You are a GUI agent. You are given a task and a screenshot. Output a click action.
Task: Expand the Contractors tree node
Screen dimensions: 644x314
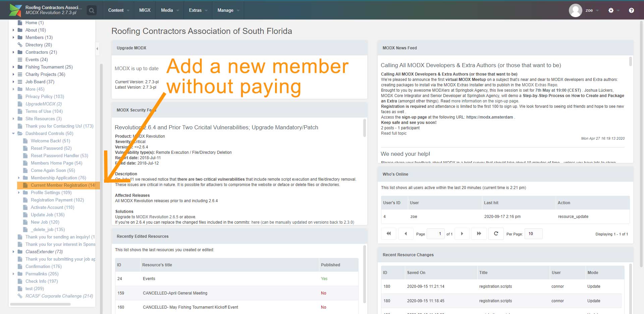pos(13,52)
